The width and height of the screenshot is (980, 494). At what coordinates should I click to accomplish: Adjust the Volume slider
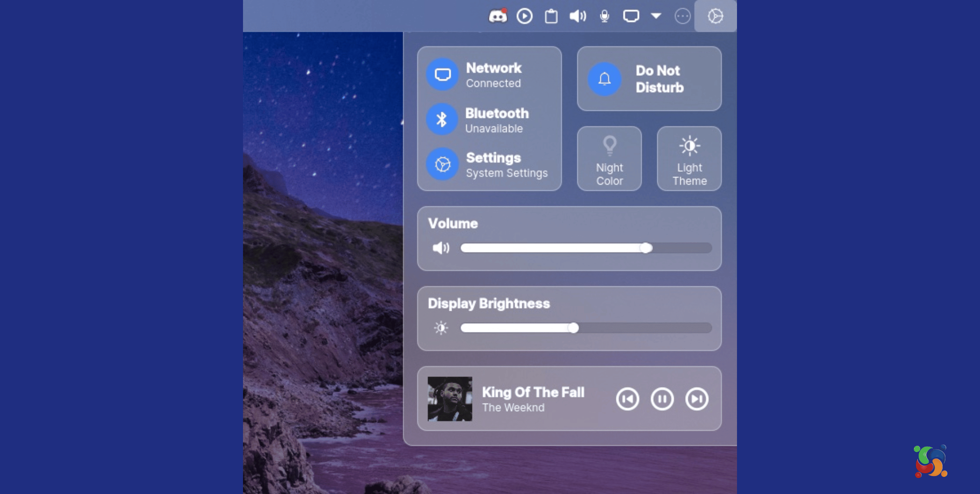click(586, 248)
